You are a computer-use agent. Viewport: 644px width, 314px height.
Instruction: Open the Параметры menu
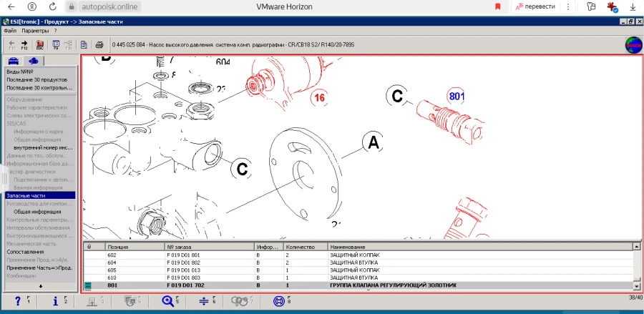click(35, 31)
